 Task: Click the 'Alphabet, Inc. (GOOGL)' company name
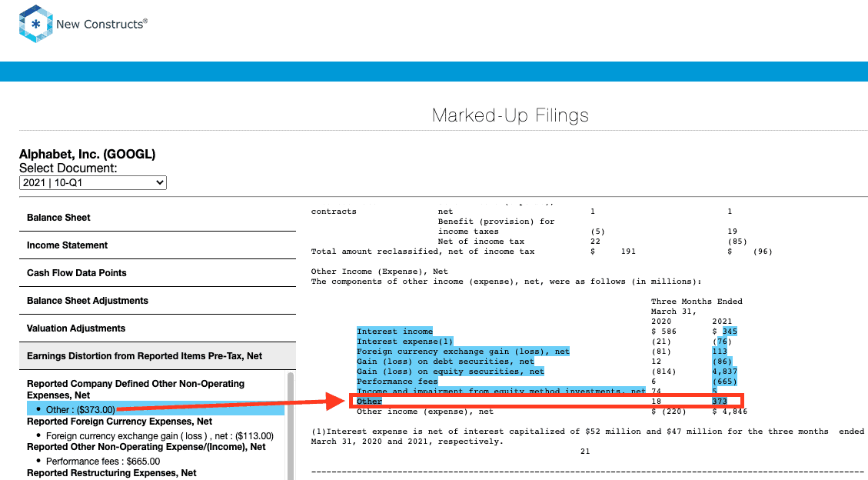(x=88, y=154)
